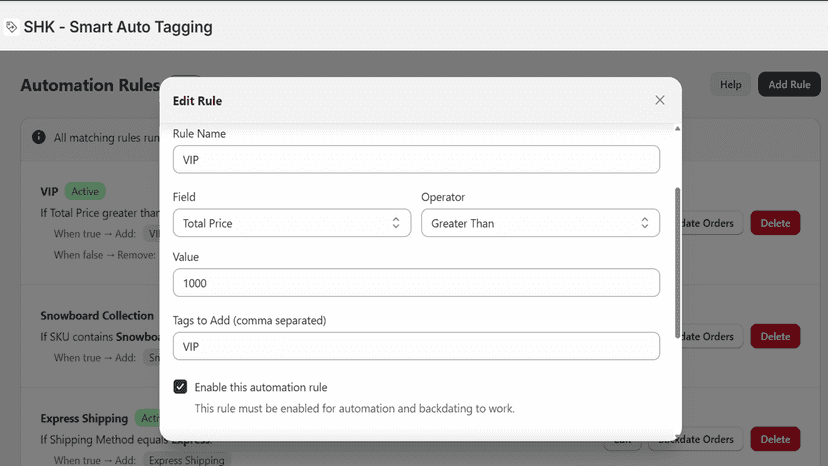Click the Backdate Orders button for VIP rule
Viewport: 828px width, 466px height.
[x=711, y=223]
